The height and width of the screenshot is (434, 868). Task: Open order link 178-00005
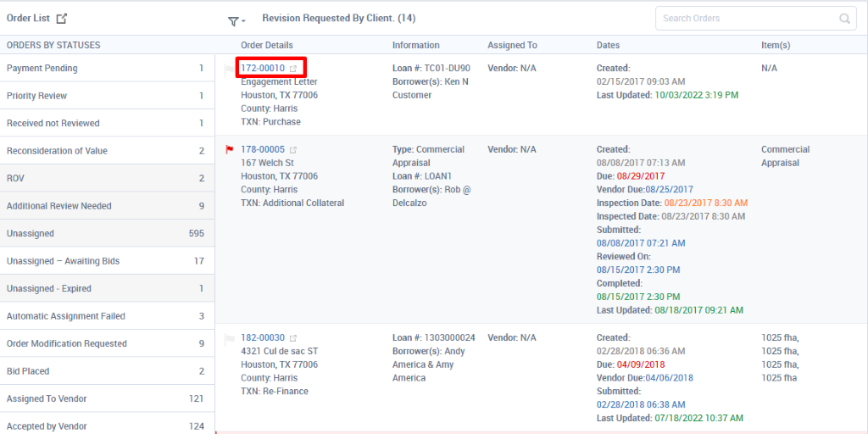(263, 149)
